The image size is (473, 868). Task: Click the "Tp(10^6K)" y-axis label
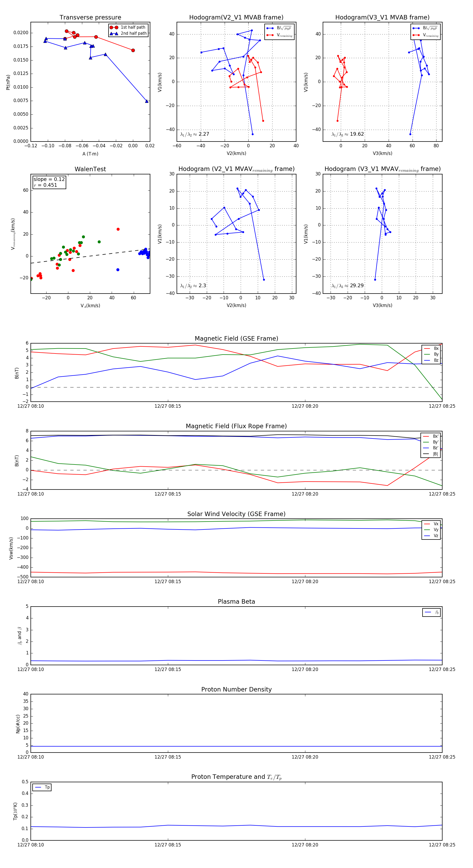pos(16,811)
